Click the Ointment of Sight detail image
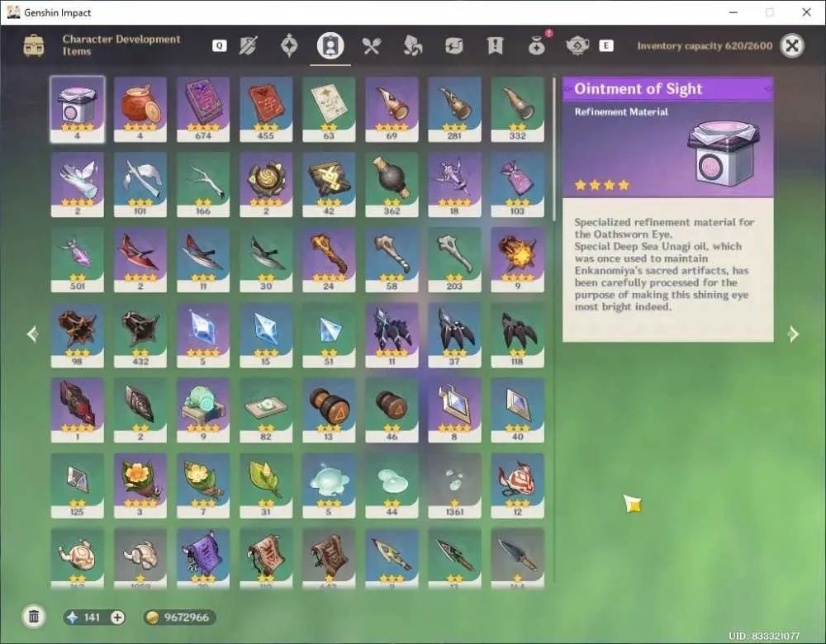 point(724,153)
